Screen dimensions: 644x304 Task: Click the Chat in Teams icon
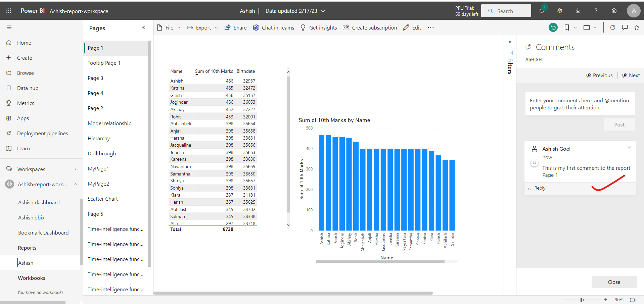click(x=256, y=28)
